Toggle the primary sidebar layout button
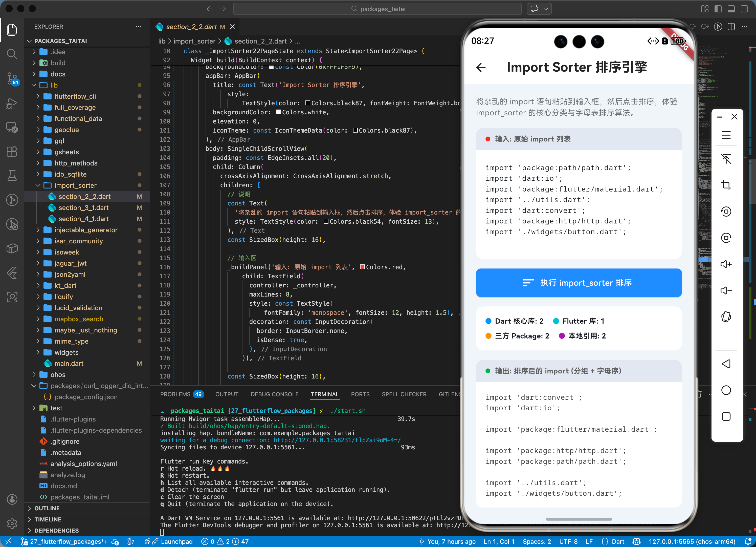This screenshot has height=547, width=756. pyautogui.click(x=718, y=9)
